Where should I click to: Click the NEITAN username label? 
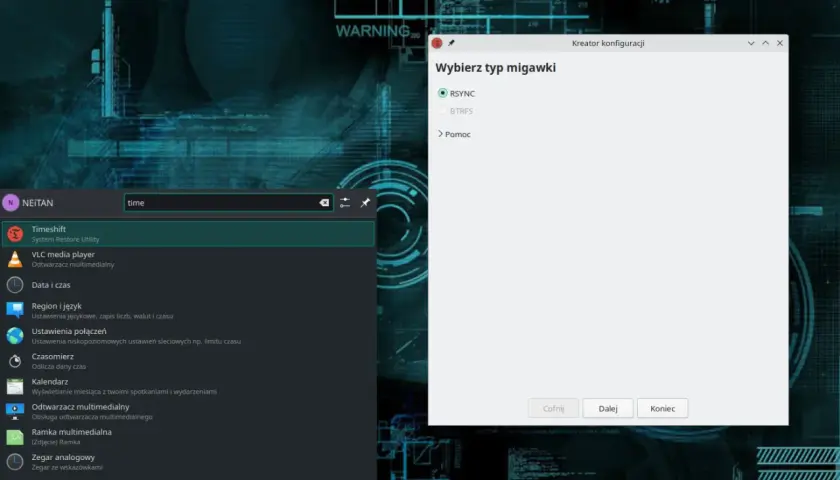pos(38,203)
